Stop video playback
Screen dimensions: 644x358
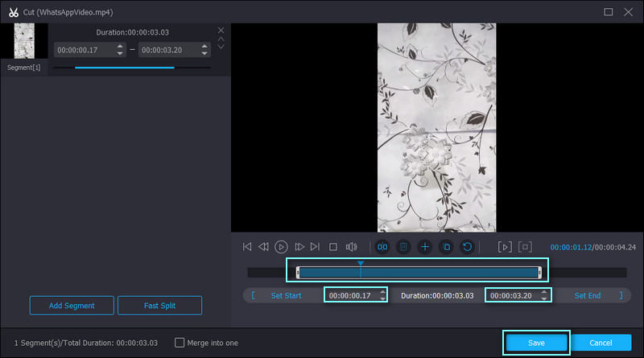pos(333,247)
